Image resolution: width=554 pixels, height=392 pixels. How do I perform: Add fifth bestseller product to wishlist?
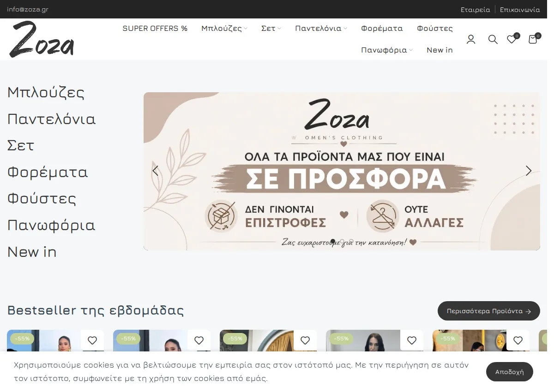518,340
